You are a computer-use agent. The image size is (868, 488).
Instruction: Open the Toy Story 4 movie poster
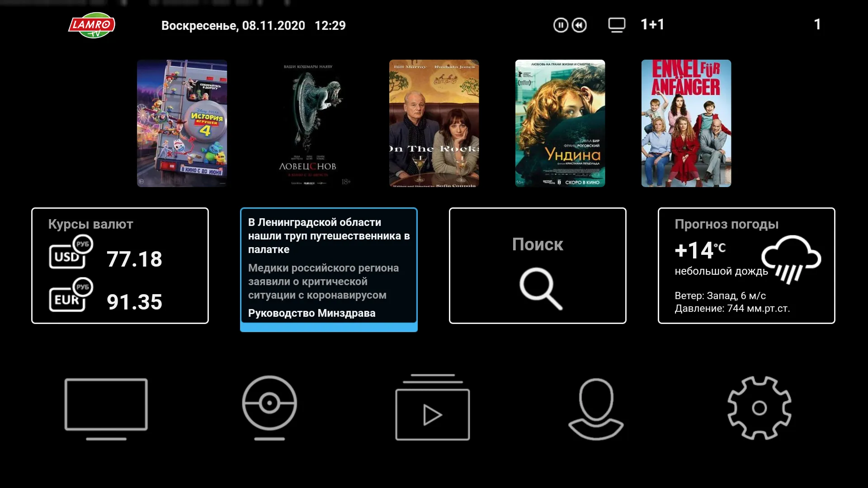tap(182, 123)
